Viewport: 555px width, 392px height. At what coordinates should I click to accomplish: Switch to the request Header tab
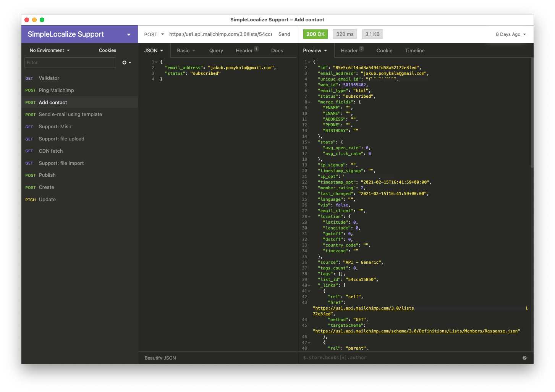[x=247, y=50]
